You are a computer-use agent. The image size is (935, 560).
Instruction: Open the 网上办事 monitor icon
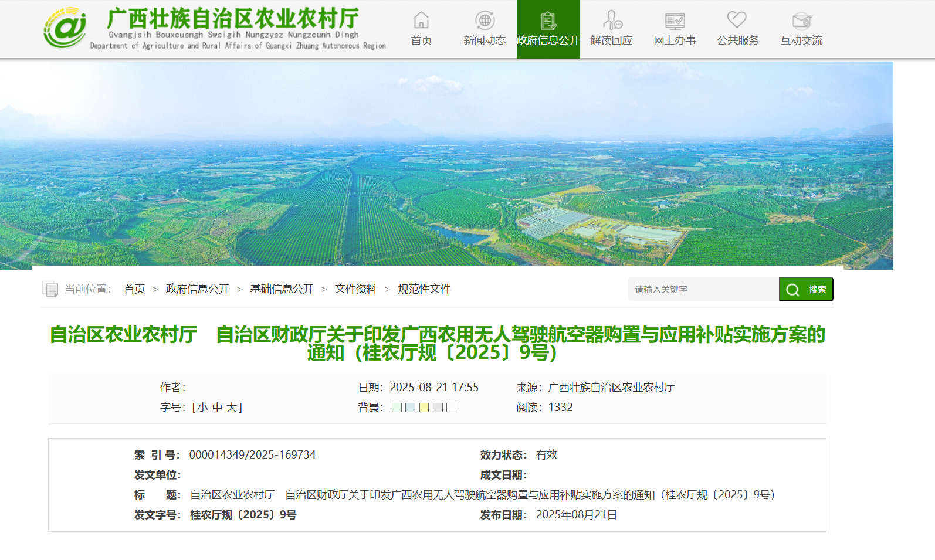tap(675, 21)
